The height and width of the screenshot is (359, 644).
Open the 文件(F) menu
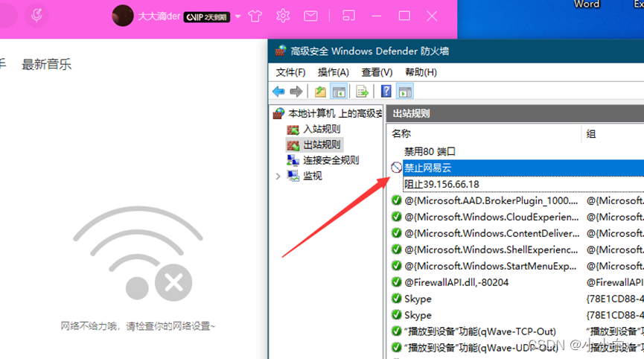click(x=290, y=72)
